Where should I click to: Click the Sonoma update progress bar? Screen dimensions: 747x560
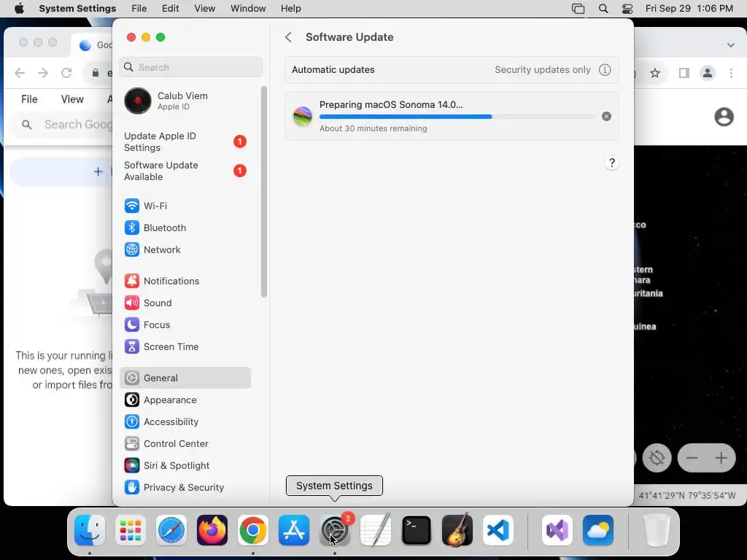pyautogui.click(x=457, y=116)
